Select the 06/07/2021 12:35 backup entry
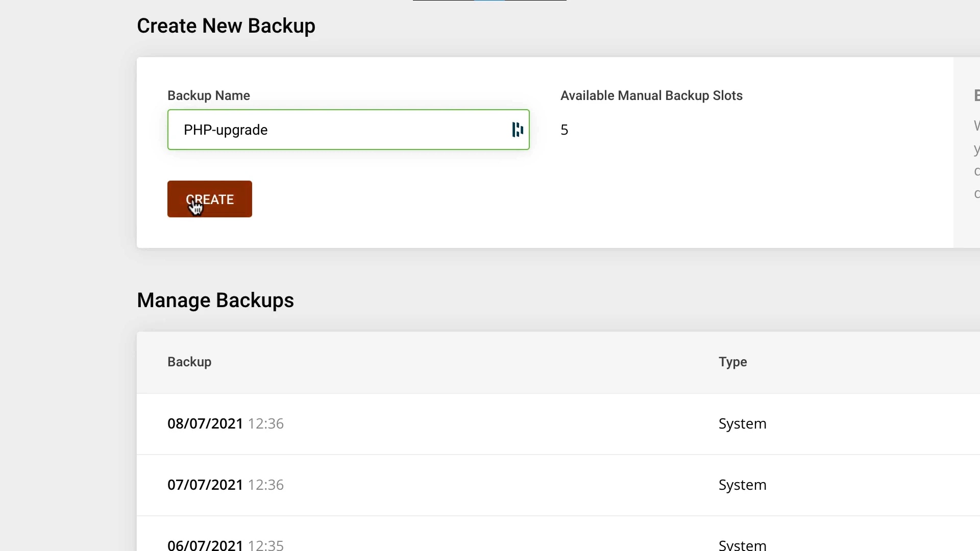980x551 pixels. 226,544
